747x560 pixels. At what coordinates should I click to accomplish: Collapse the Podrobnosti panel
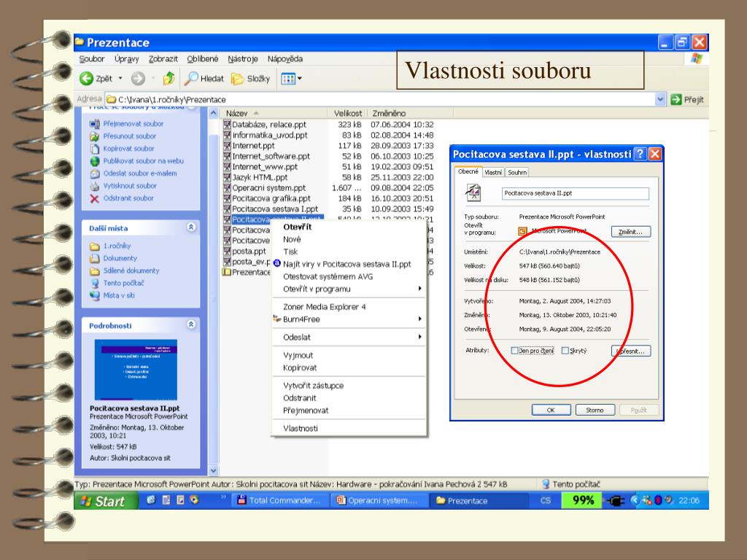(191, 324)
